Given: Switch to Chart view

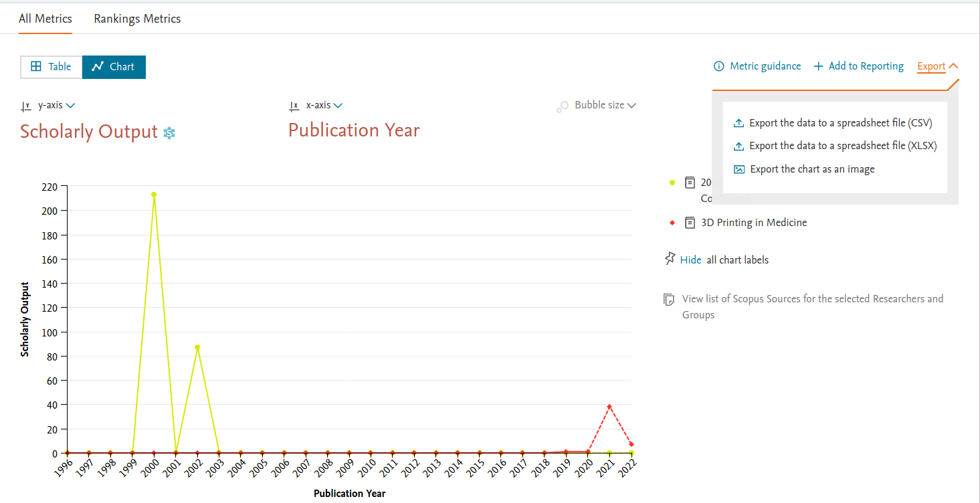Looking at the screenshot, I should [114, 67].
